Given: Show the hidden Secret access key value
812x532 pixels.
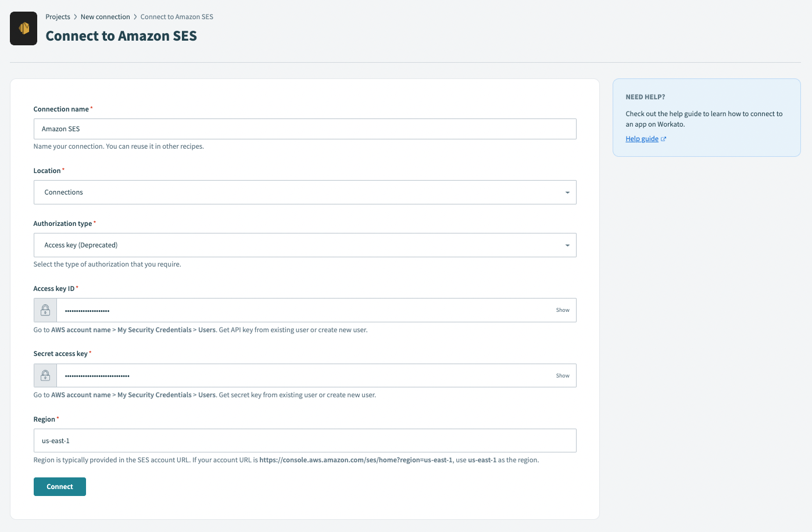Looking at the screenshot, I should pyautogui.click(x=562, y=375).
